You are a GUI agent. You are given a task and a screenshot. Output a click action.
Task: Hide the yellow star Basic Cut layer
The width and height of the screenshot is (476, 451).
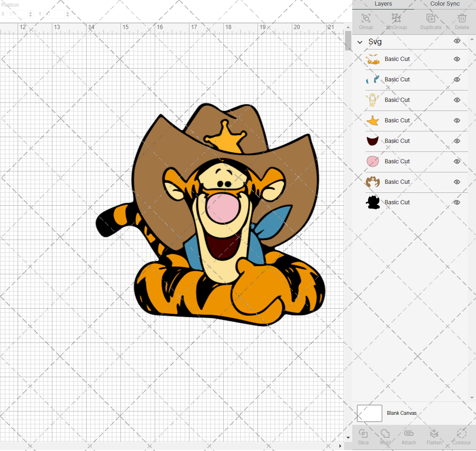pos(457,120)
